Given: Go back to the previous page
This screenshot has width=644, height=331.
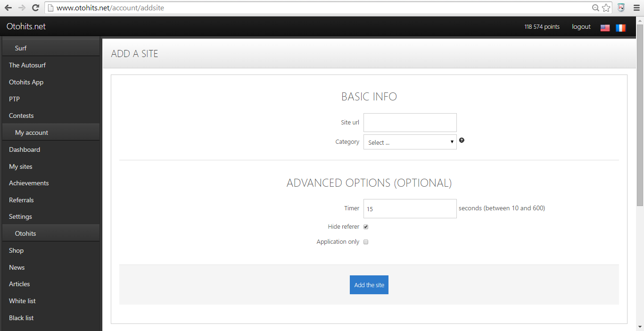Looking at the screenshot, I should (8, 8).
